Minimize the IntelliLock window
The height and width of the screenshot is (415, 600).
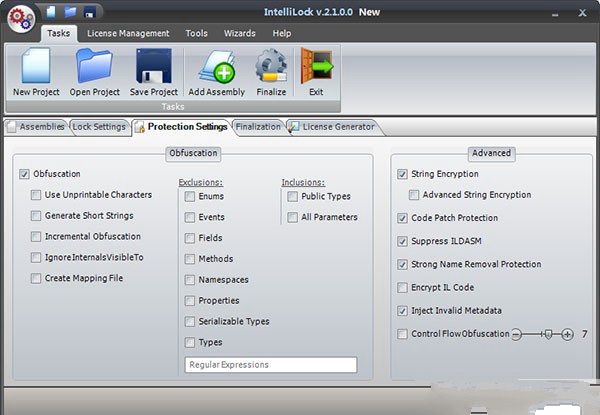(x=555, y=15)
